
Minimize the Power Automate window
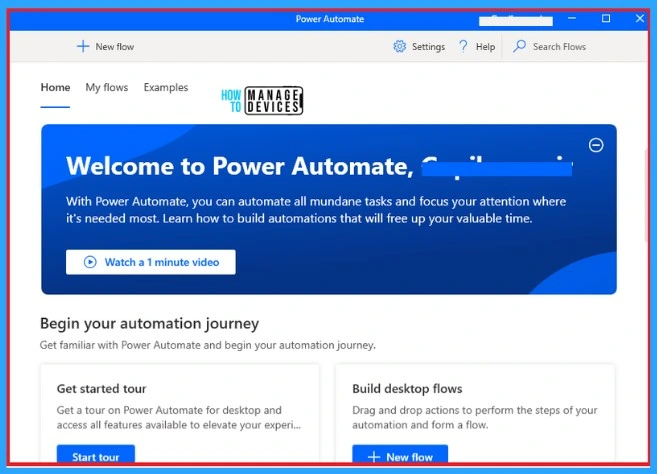tap(572, 18)
